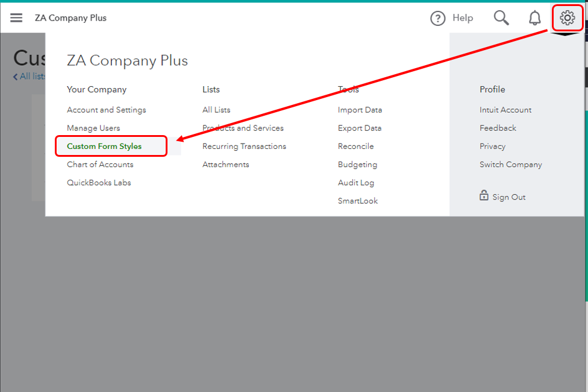Click the Feedback link

point(498,128)
